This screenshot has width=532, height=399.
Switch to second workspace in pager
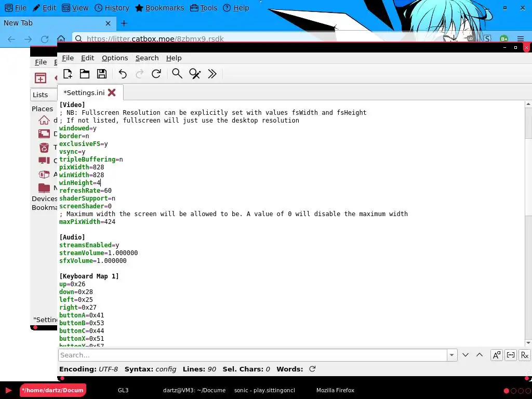pos(513,391)
